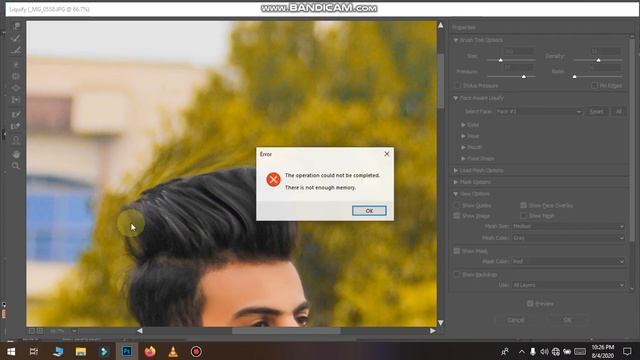Open Bandicam recorder from the taskbar
This screenshot has width=640, height=360.
[x=196, y=351]
